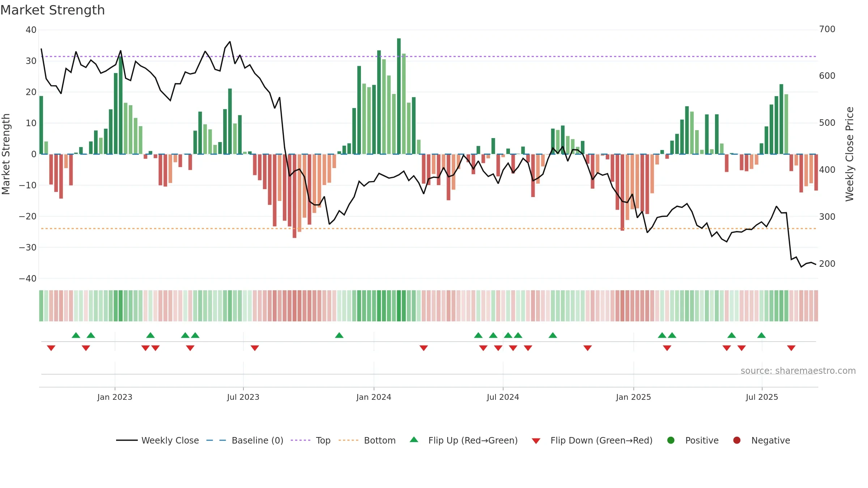Click the red Flip Down triangle in legend
The width and height of the screenshot is (868, 488).
[536, 441]
